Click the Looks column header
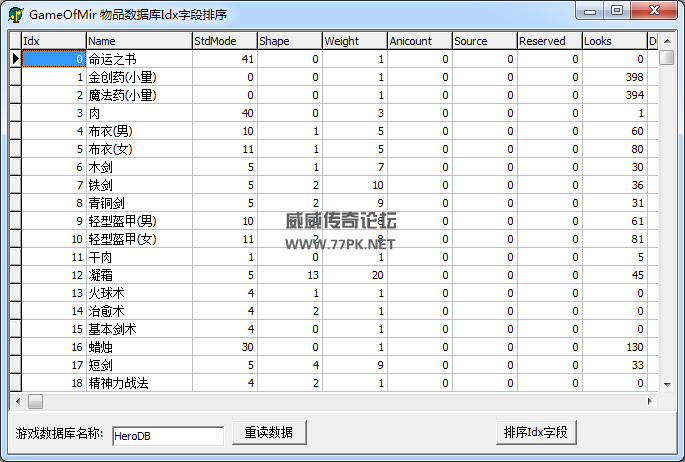Screen dimensions: 685x462 coord(613,41)
